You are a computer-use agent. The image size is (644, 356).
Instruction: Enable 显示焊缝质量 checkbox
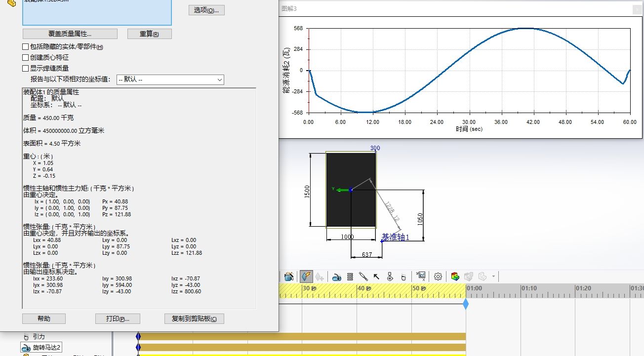[x=26, y=69]
